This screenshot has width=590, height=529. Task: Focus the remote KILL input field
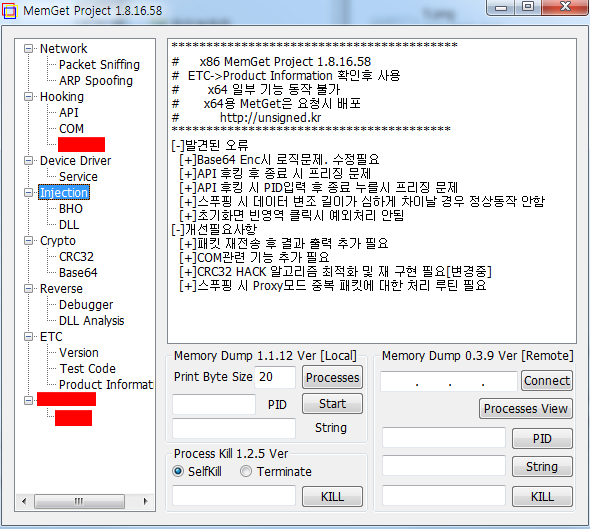[x=444, y=495]
